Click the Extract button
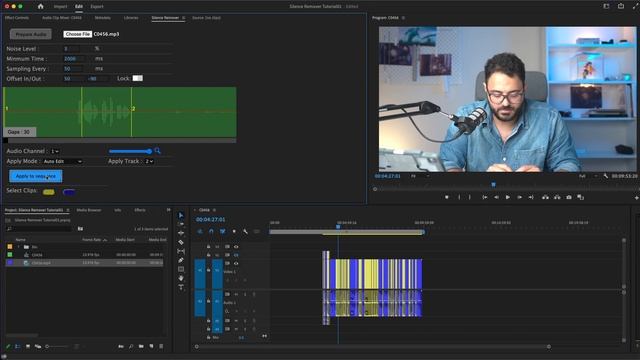 557,197
